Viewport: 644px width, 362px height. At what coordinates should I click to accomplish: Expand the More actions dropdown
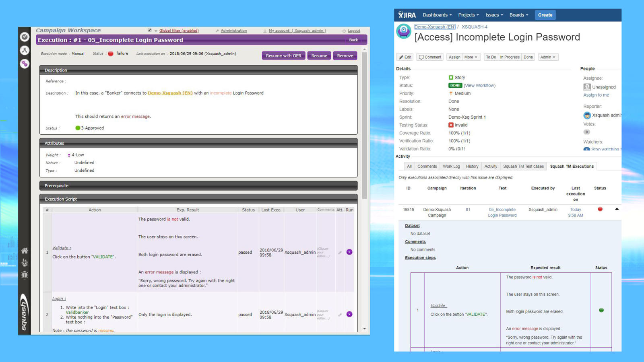coord(471,57)
